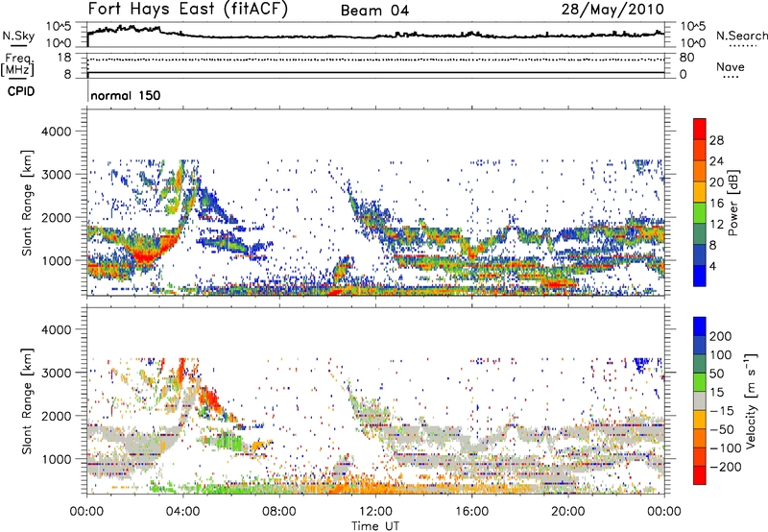Click the 'Time UT' axis title

(375, 526)
